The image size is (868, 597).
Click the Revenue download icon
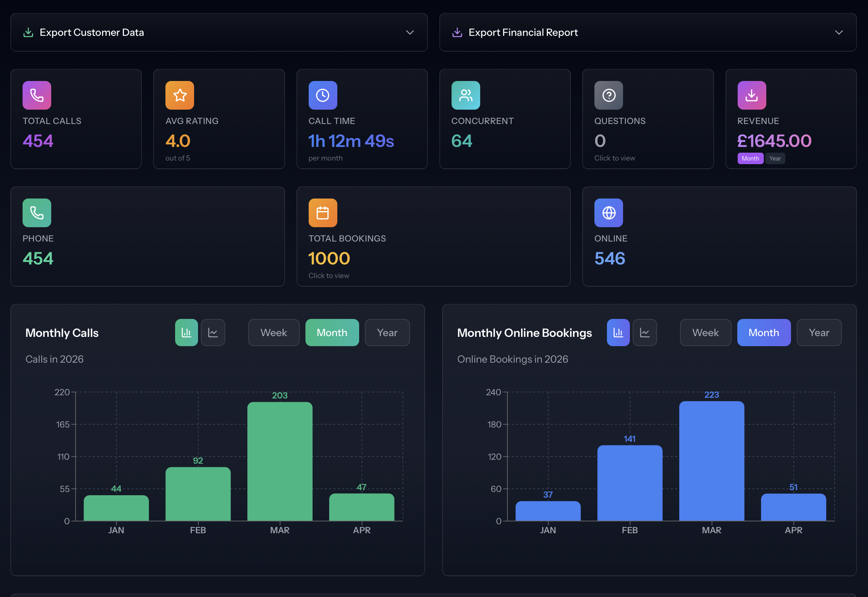click(x=752, y=95)
